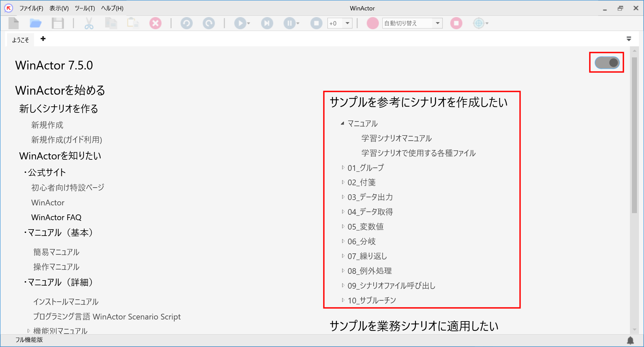Open the ツール(T) menu
The height and width of the screenshot is (347, 644).
[85, 8]
